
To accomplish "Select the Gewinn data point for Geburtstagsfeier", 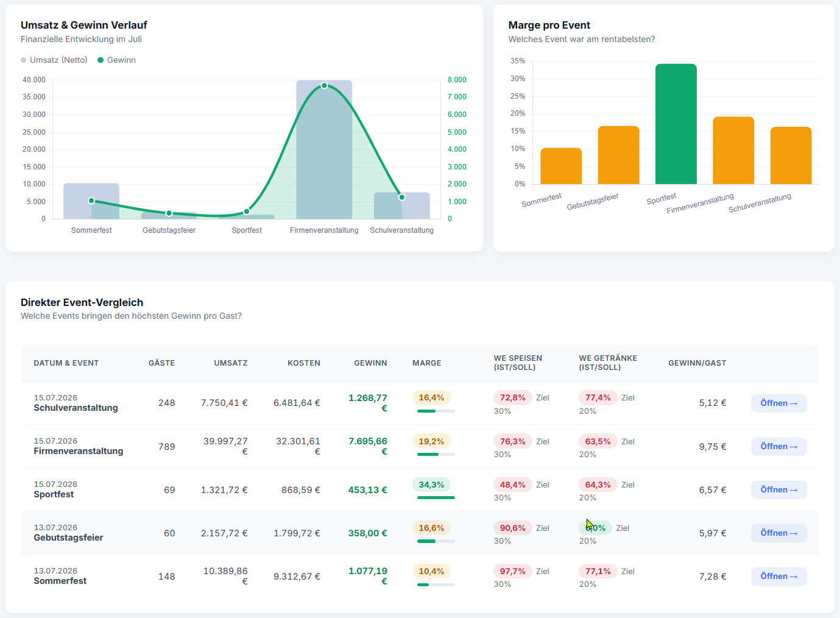I will [x=169, y=213].
